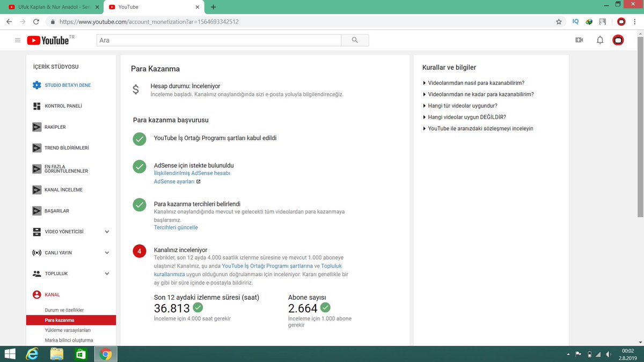Screen dimensions: 644x362
Task: Click the Para Kazanma page heading
Action: [155, 69]
